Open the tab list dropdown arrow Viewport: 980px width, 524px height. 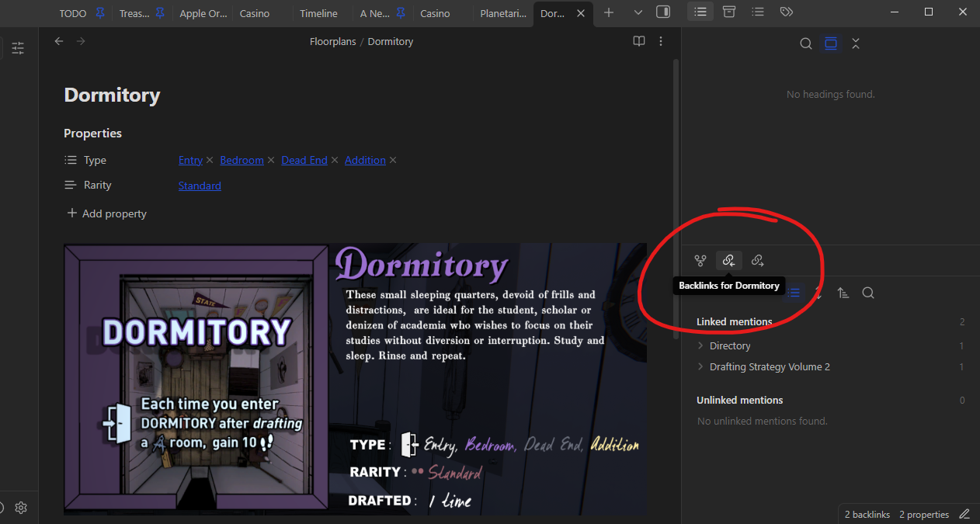638,12
